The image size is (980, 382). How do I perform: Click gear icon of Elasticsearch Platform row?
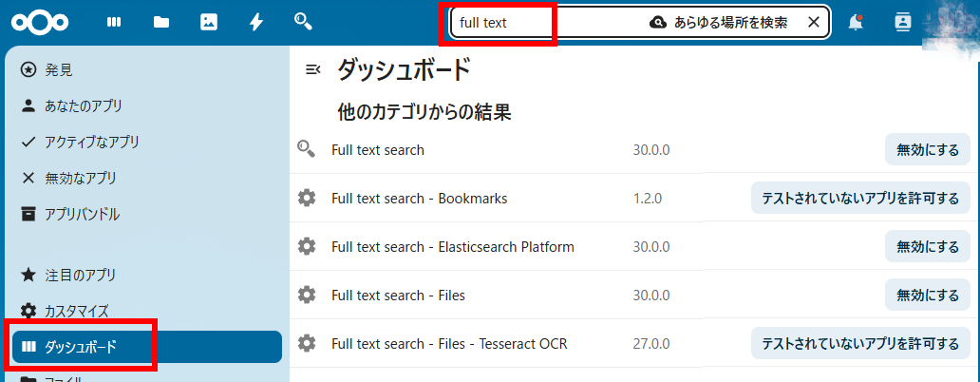306,246
